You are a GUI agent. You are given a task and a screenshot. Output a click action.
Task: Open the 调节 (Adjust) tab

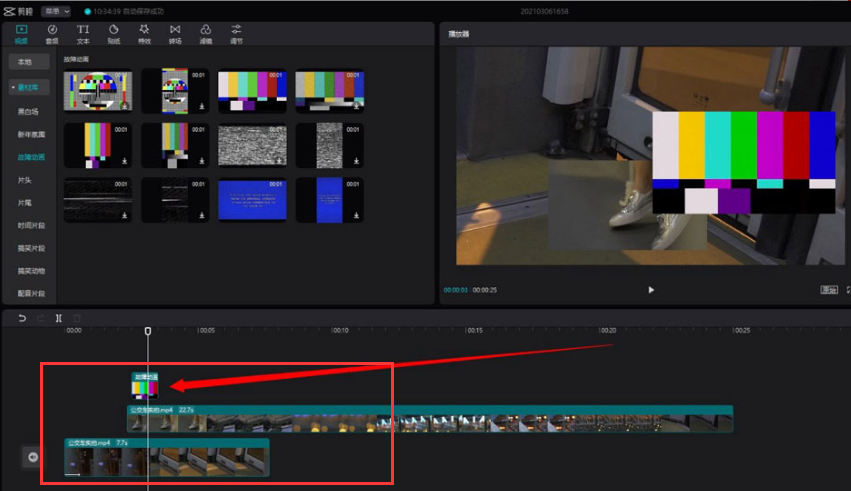pyautogui.click(x=236, y=34)
